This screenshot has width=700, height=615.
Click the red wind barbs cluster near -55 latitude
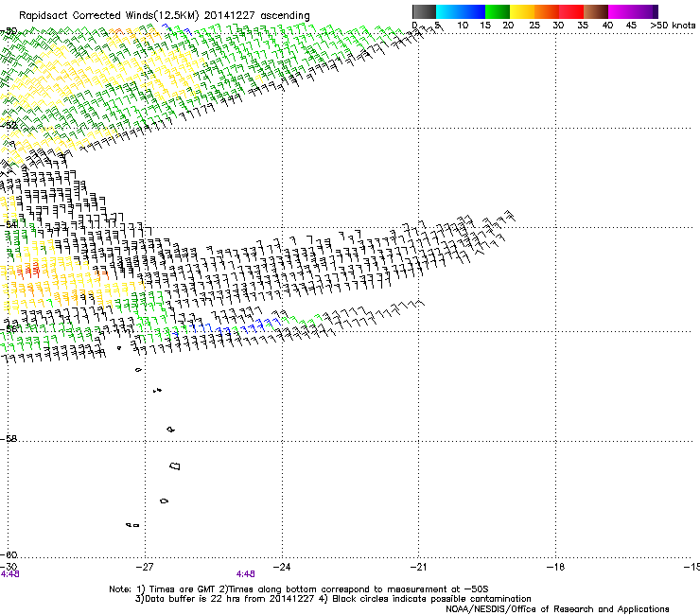[x=29, y=271]
